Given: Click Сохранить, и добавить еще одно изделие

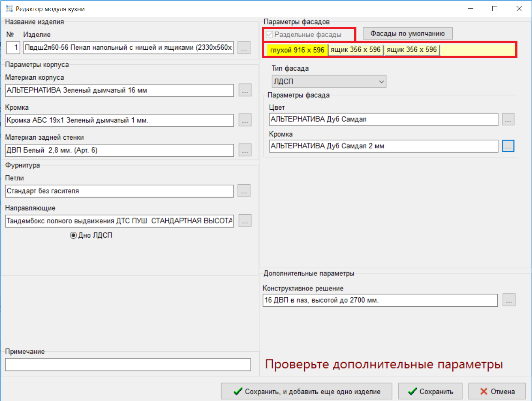Looking at the screenshot, I should point(306,391).
